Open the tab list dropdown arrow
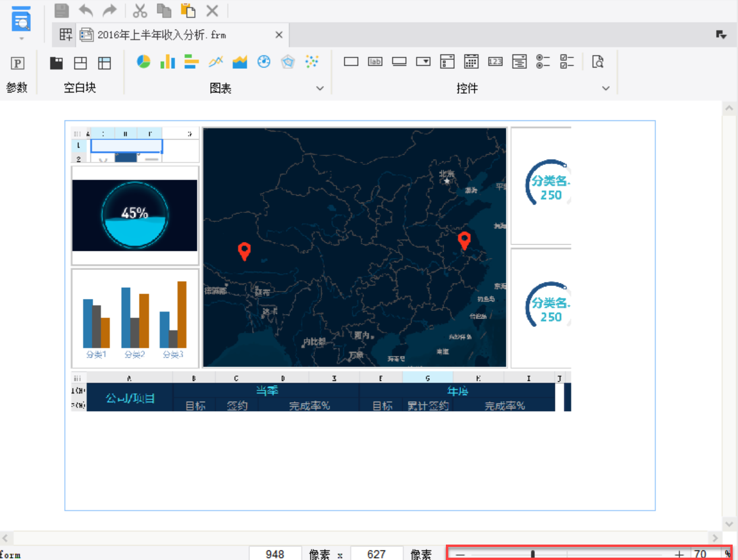 (721, 35)
